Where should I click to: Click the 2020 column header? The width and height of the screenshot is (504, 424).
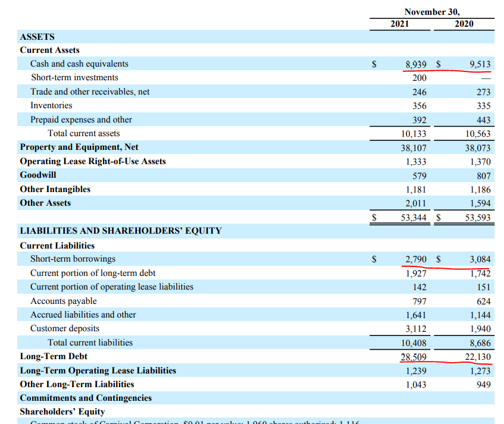pyautogui.click(x=464, y=23)
